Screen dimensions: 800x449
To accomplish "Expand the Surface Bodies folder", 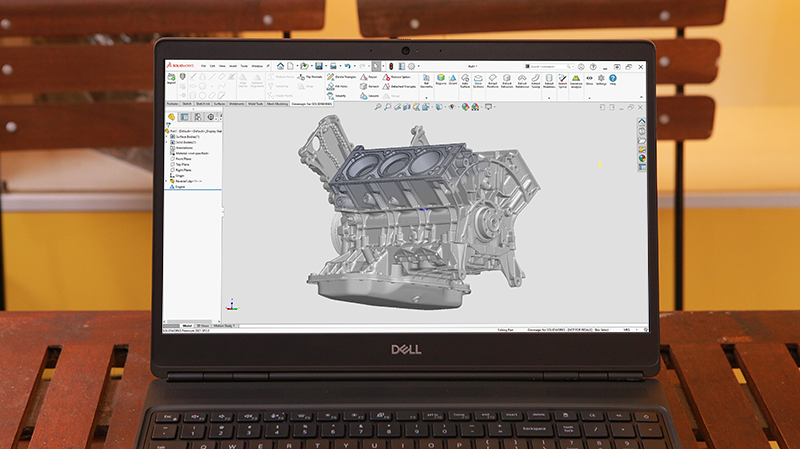I will tap(167, 136).
